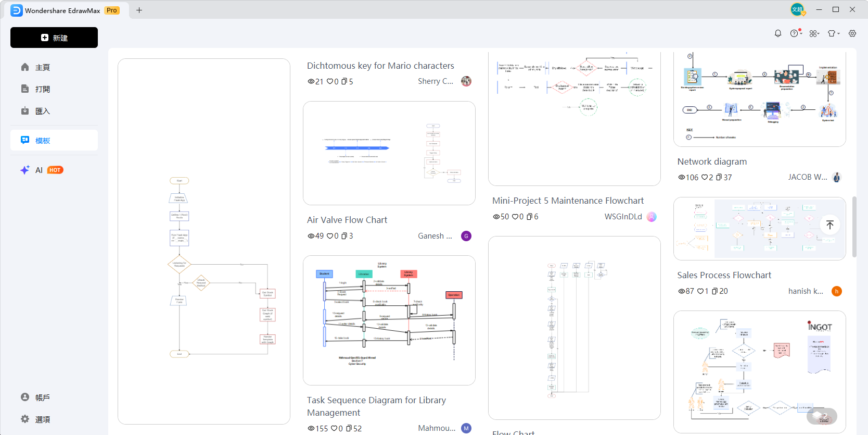
Task: Click the notification bell icon
Action: 778,33
